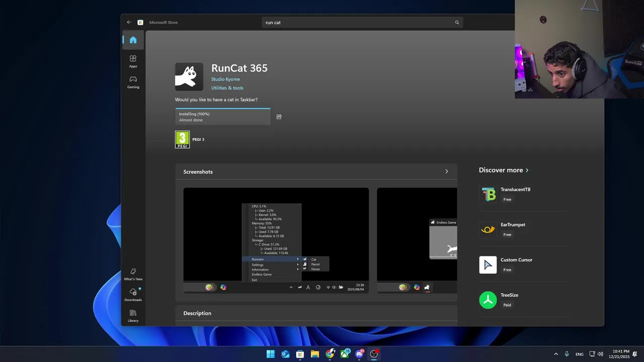Open the Discover more heading
644x362 pixels.
[501, 170]
